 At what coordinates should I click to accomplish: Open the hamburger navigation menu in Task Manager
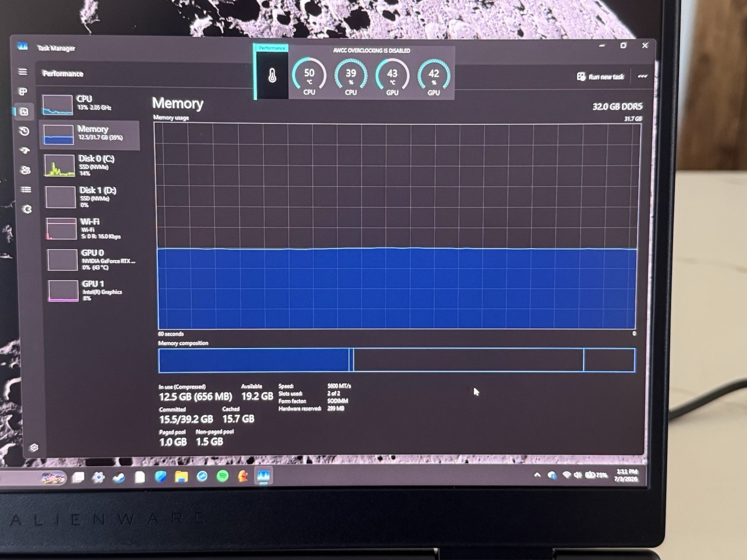pyautogui.click(x=22, y=71)
